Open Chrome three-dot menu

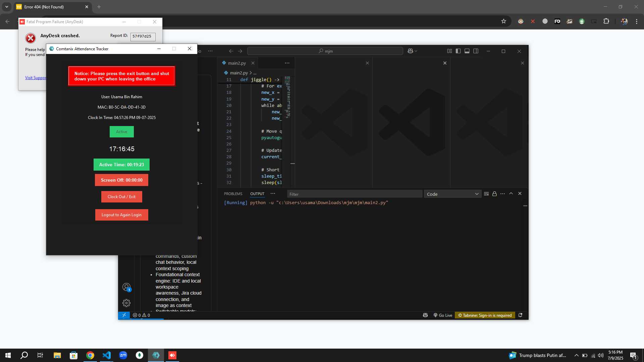click(637, 21)
